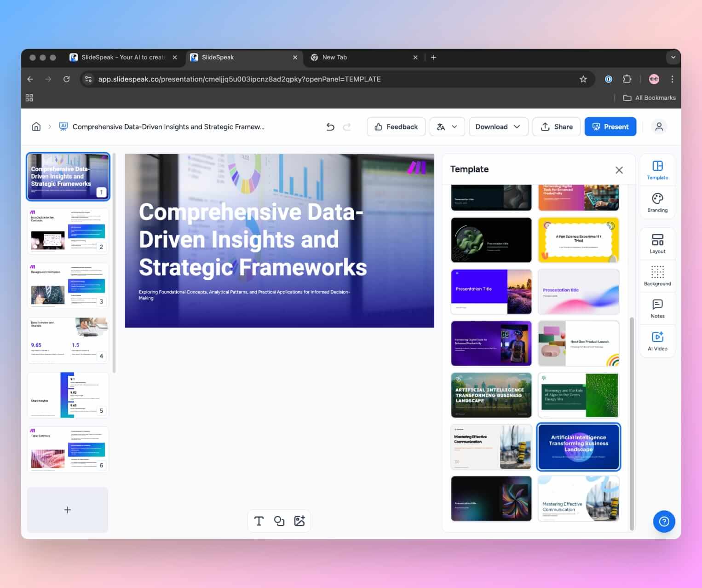Open the Template panel icon

(657, 169)
